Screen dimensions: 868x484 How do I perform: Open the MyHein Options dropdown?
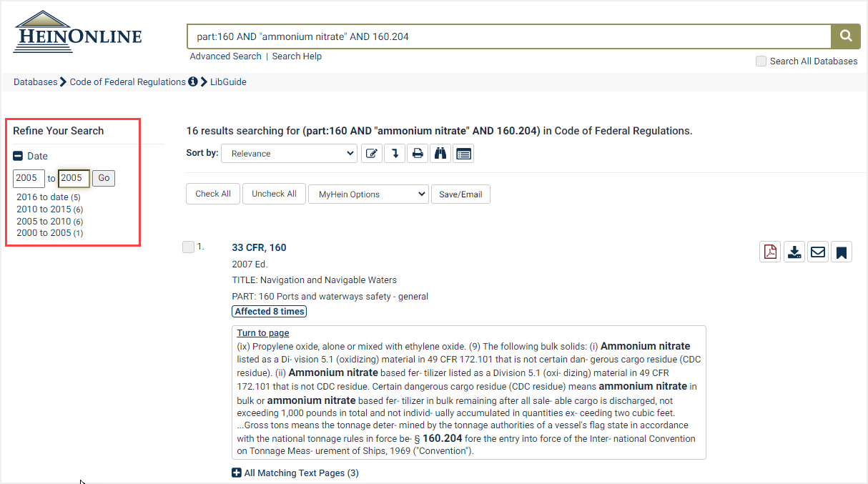[368, 194]
